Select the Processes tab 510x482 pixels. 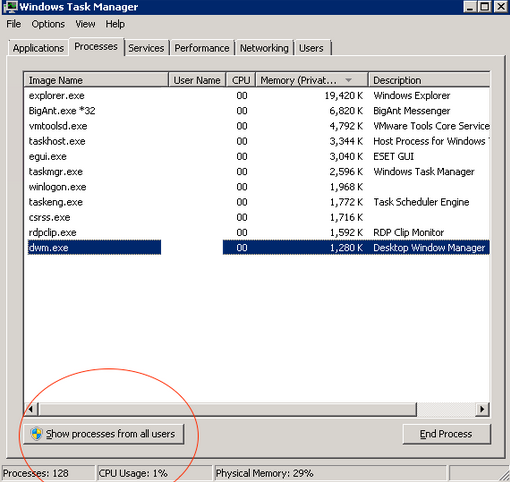pyautogui.click(x=96, y=47)
